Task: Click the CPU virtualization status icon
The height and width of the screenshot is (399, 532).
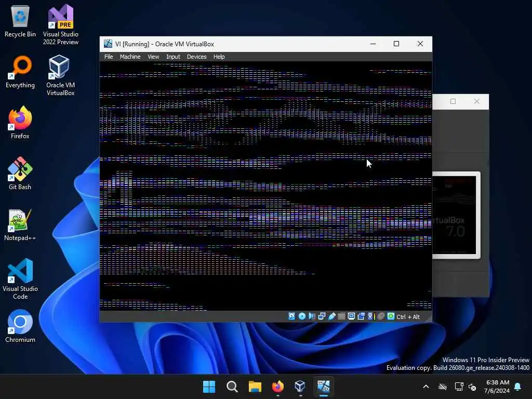Action: [x=371, y=316]
